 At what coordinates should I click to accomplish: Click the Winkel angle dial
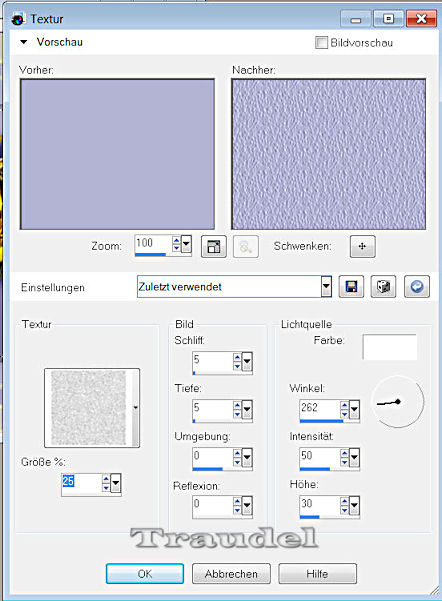398,402
